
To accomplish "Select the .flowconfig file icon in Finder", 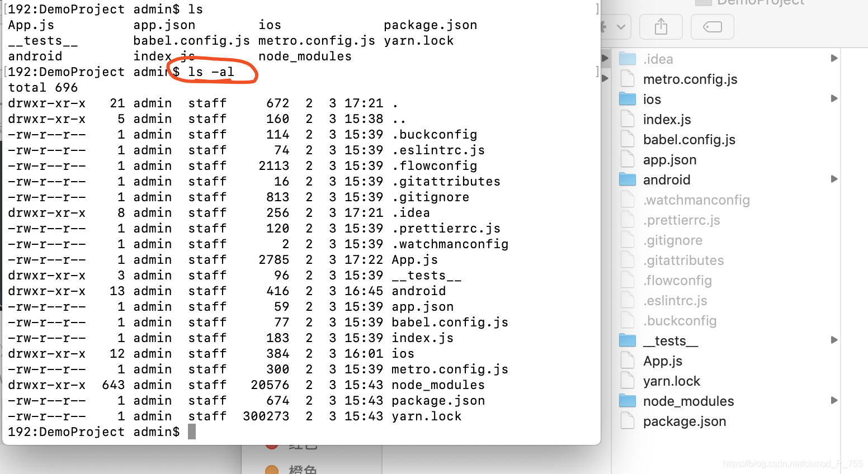I will click(628, 280).
